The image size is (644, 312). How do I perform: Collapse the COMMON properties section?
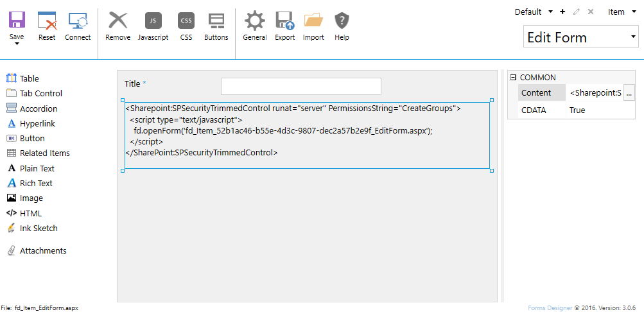(x=512, y=77)
